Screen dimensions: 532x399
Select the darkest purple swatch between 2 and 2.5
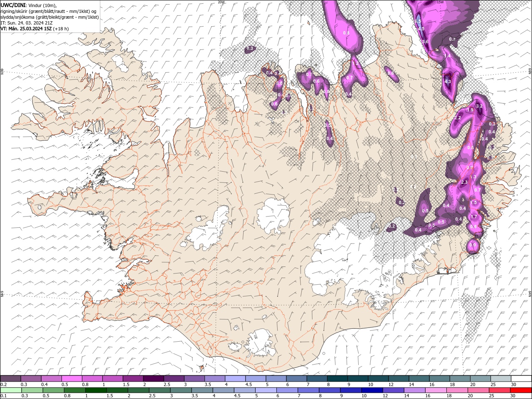click(153, 379)
